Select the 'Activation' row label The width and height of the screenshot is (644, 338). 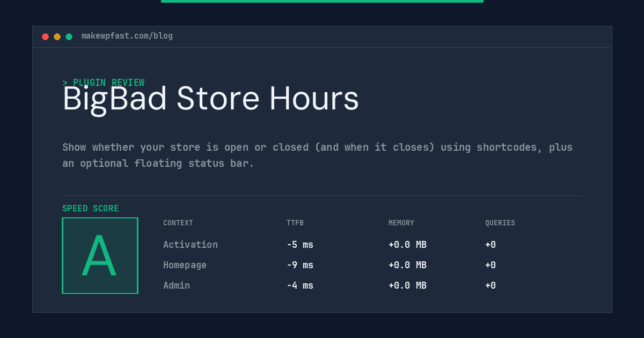tap(191, 245)
